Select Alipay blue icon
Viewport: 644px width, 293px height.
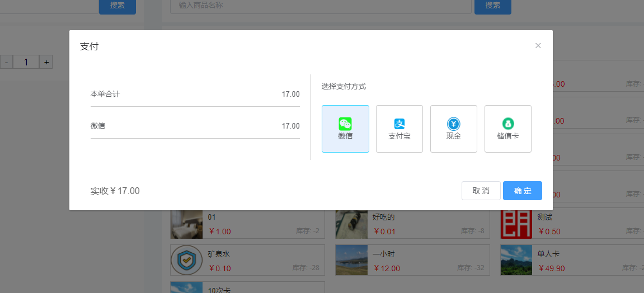click(x=399, y=124)
